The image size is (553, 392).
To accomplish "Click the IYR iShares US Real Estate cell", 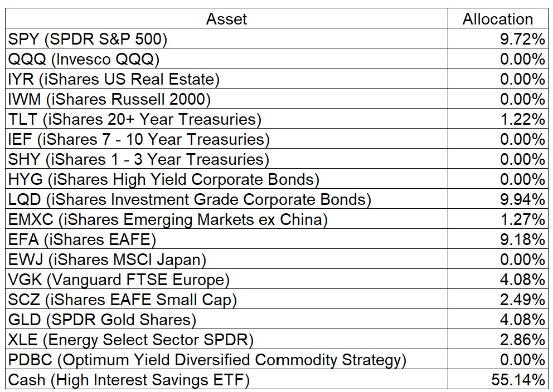I will pos(114,79).
